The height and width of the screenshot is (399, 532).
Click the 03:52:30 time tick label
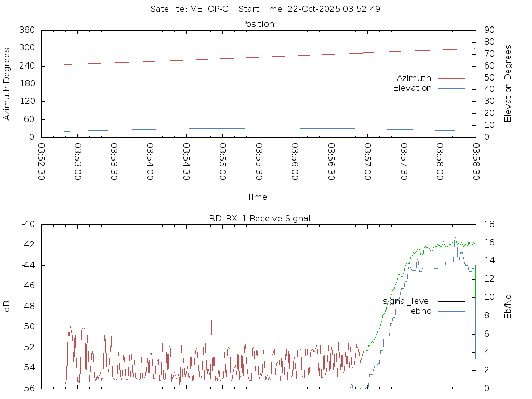pyautogui.click(x=42, y=162)
